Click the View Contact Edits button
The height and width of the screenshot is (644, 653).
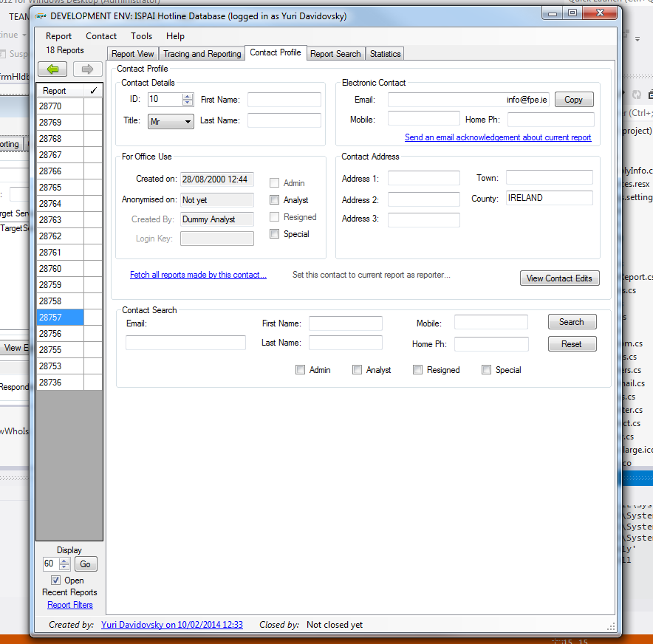coord(560,278)
